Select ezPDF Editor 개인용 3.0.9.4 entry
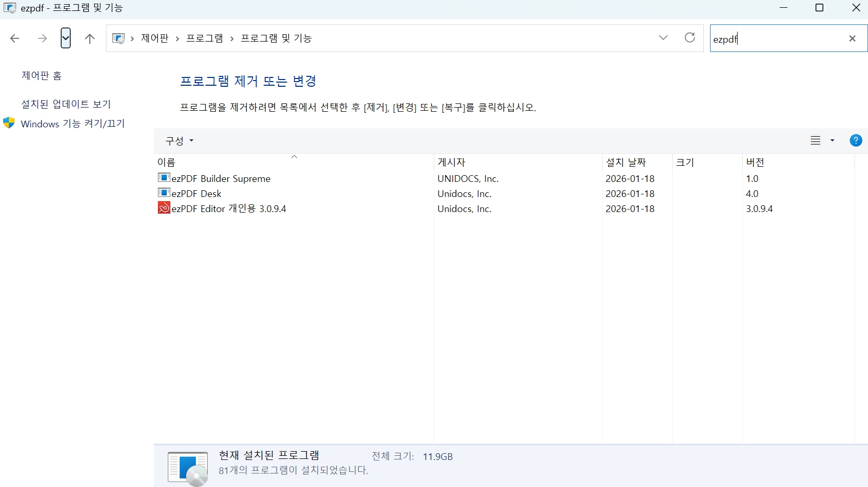 pyautogui.click(x=229, y=208)
